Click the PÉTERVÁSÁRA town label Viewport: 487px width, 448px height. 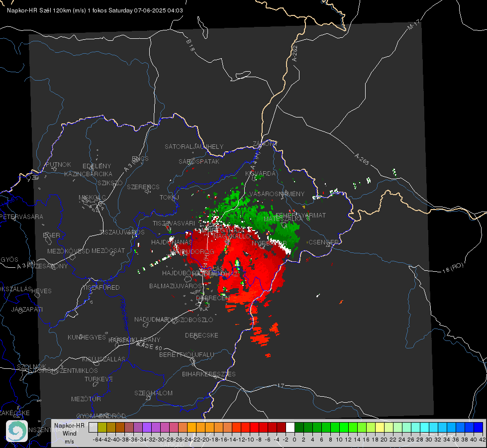pyautogui.click(x=21, y=217)
